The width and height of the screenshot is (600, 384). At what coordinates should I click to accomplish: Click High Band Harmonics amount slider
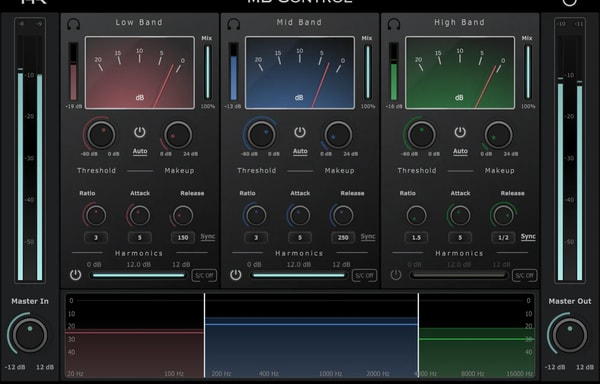pos(459,275)
